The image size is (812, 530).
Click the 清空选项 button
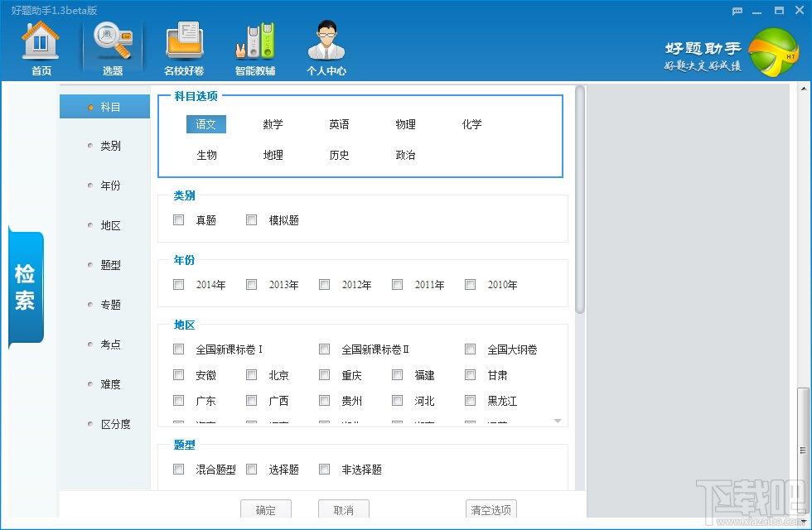491,510
